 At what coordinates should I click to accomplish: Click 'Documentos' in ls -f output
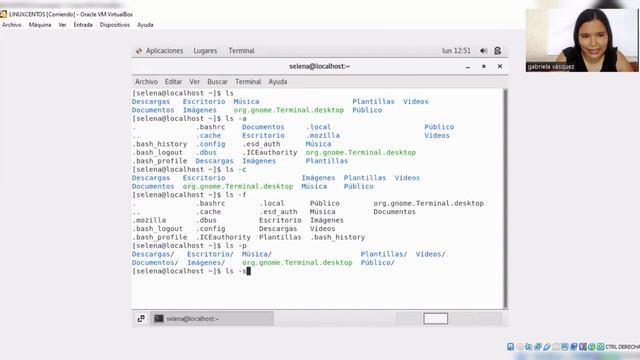tap(394, 212)
